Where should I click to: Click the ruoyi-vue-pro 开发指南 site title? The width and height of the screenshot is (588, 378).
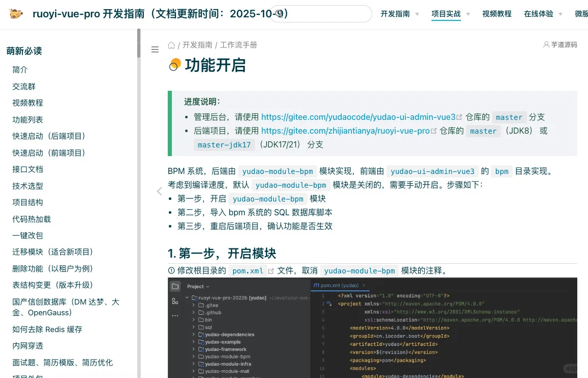pyautogui.click(x=161, y=14)
